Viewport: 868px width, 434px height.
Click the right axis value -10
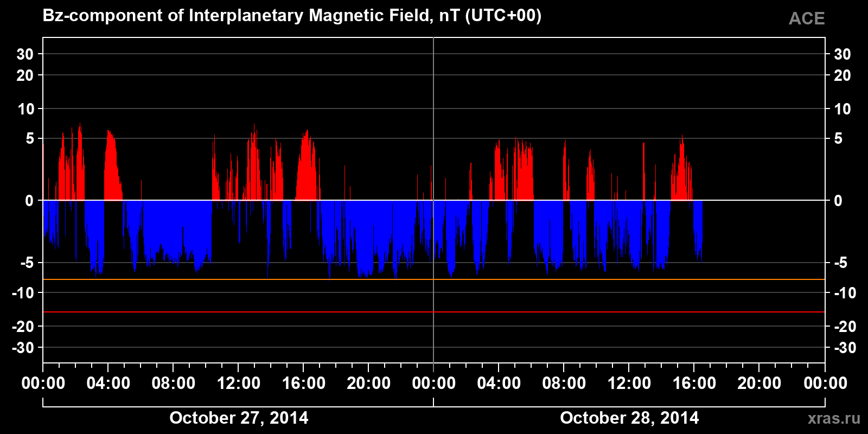pos(845,293)
